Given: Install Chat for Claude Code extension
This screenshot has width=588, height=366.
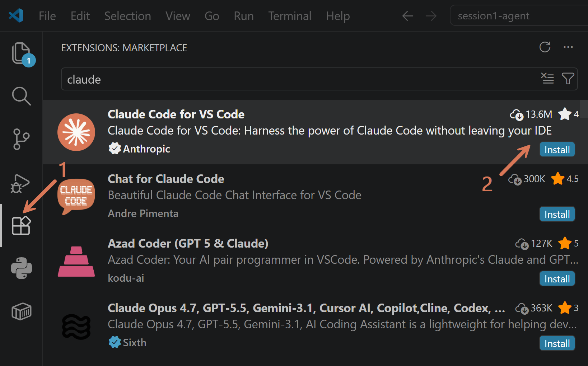Looking at the screenshot, I should pyautogui.click(x=557, y=214).
